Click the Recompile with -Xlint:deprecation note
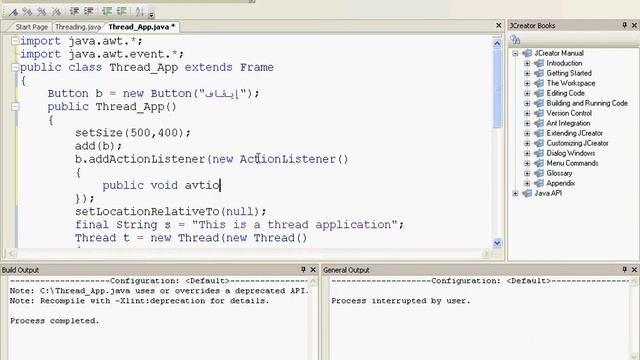The height and width of the screenshot is (360, 640). (140, 301)
